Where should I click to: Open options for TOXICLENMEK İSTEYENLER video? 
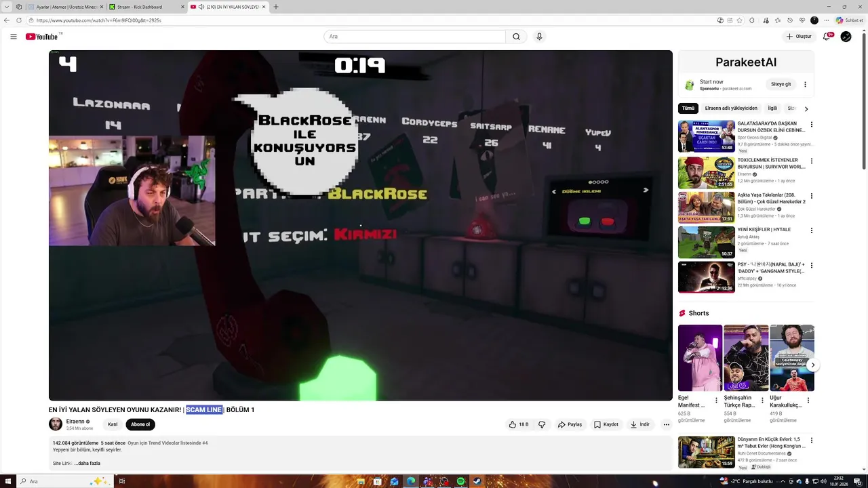[811, 161]
